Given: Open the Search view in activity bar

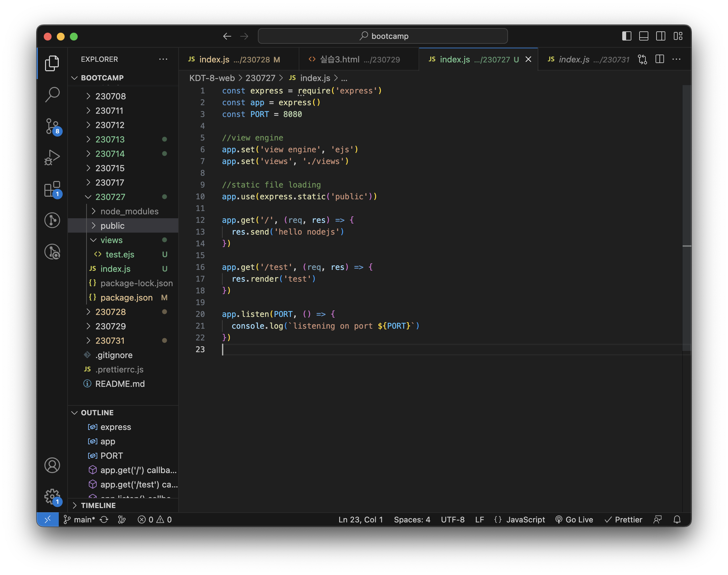Looking at the screenshot, I should (x=52, y=94).
